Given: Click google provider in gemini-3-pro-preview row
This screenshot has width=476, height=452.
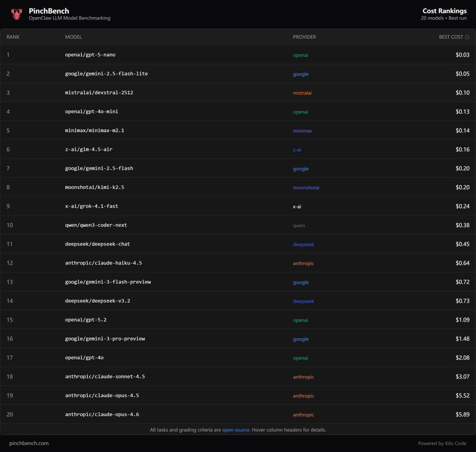Looking at the screenshot, I should pyautogui.click(x=301, y=339).
